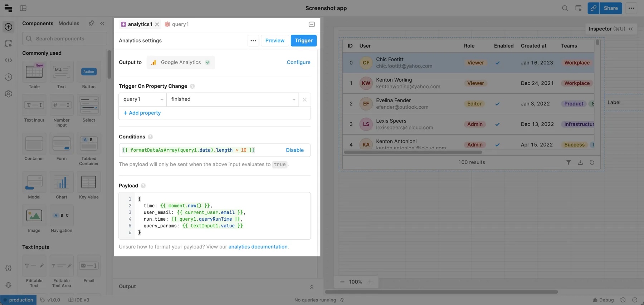The width and height of the screenshot is (644, 305).
Task: Open the Retool logo menu
Action: point(8,8)
